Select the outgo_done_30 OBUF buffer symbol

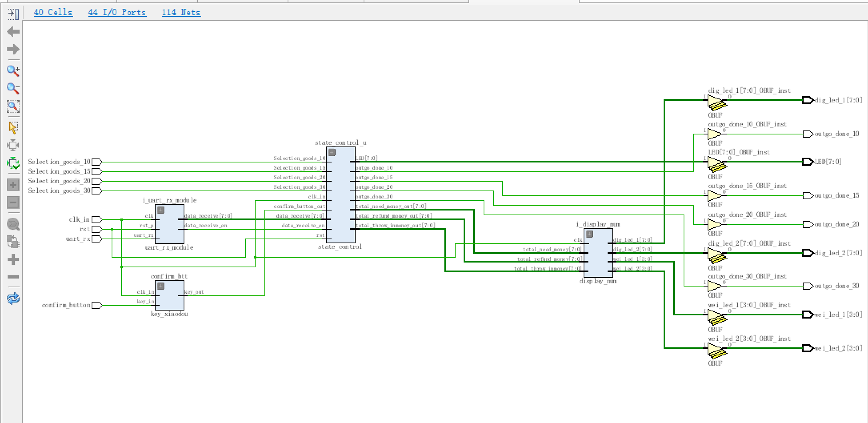click(x=715, y=286)
